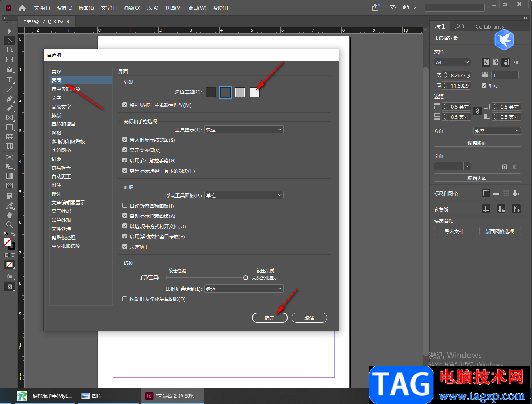
Task: Click the document grid icon
Action: click(506, 193)
